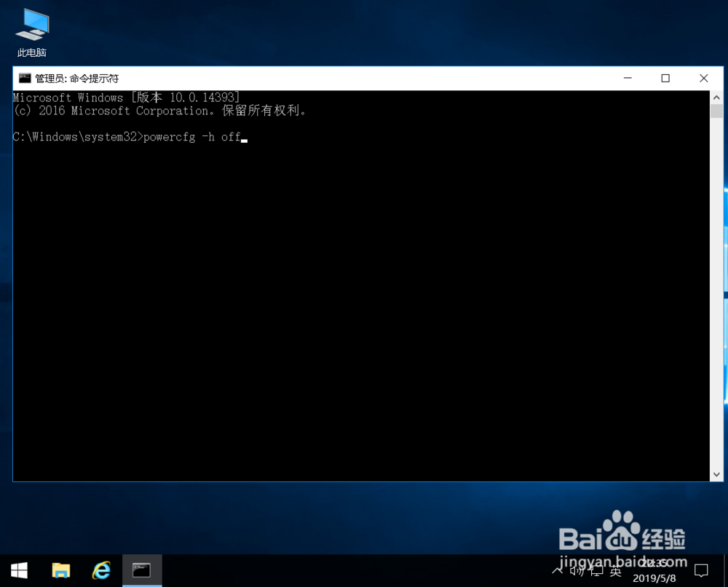Screen dimensions: 728x587
Task: Click the window title 管理员: 命令提示符
Action: 76,79
